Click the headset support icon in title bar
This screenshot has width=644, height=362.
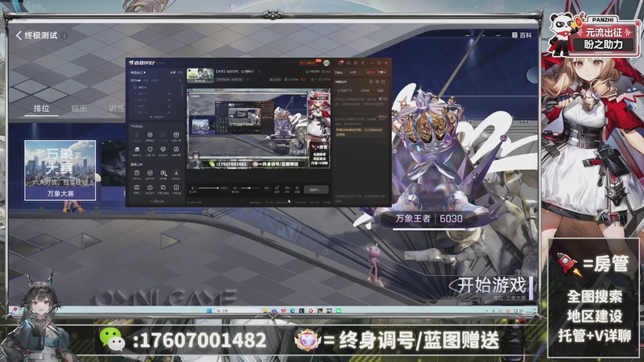click(x=349, y=63)
